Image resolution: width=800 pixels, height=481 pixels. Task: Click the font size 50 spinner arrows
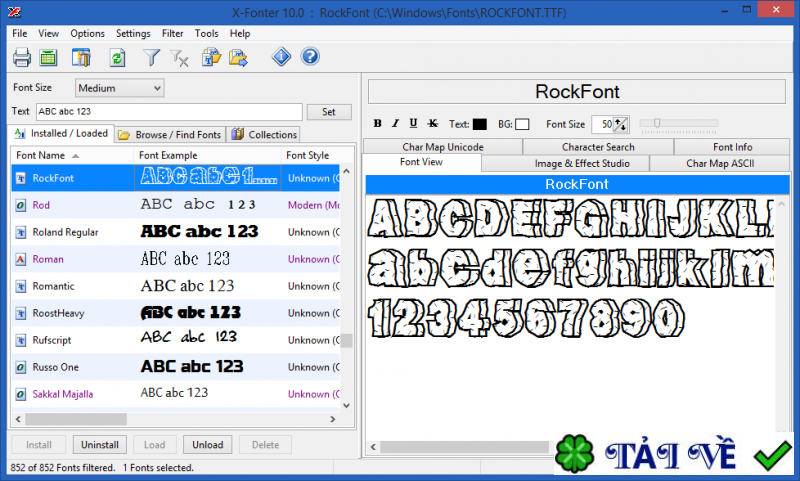[x=621, y=124]
